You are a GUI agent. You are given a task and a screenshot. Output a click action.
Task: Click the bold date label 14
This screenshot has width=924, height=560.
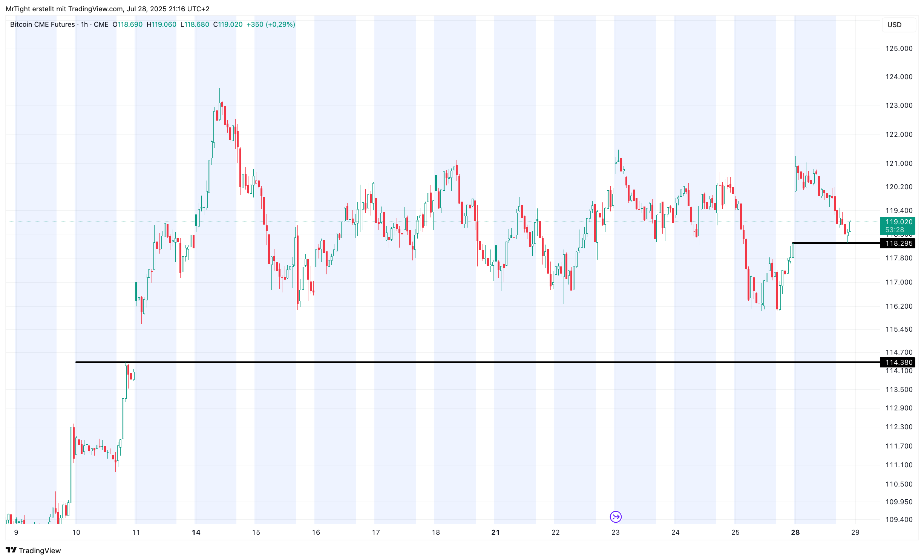pos(196,532)
